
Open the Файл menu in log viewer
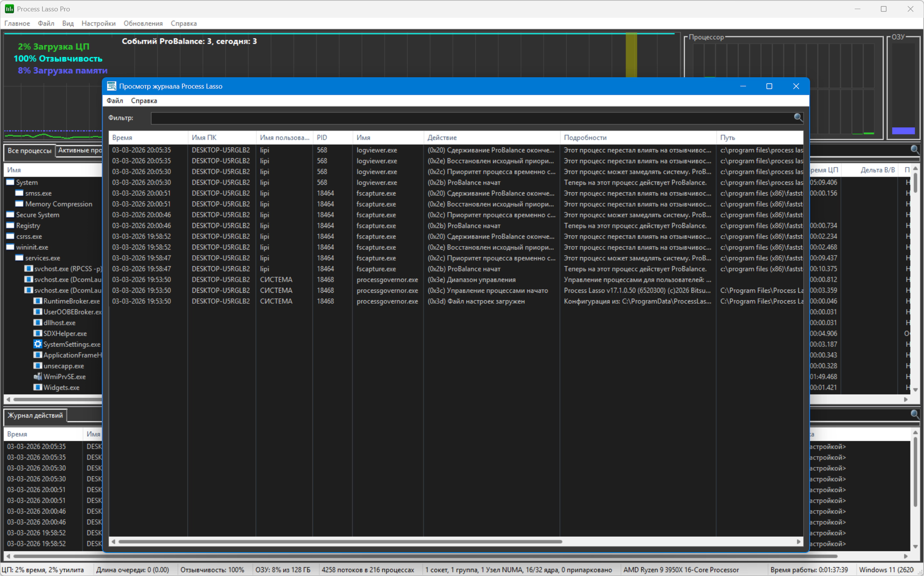115,101
